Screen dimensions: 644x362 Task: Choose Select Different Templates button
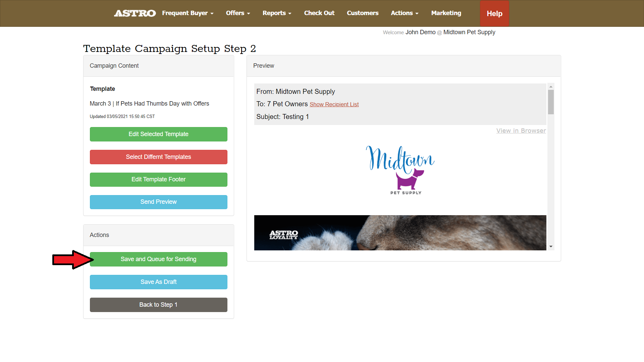(158, 157)
